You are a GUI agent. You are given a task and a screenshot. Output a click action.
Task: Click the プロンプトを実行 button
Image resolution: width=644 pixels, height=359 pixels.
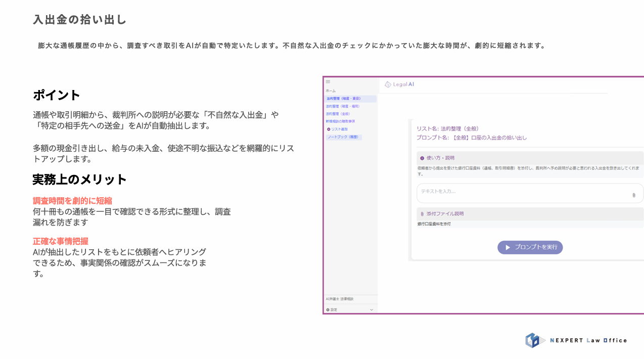(x=530, y=247)
